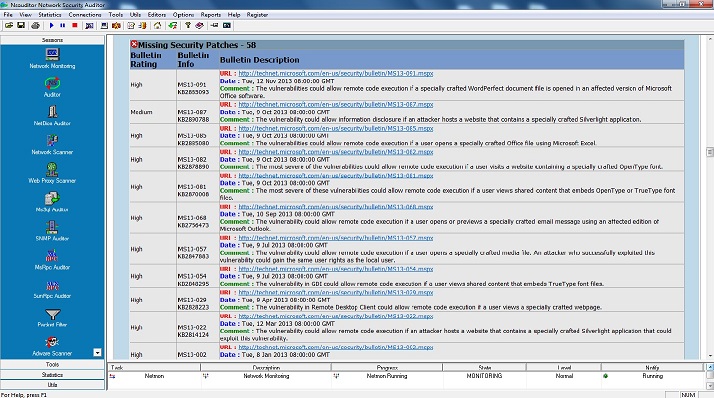The image size is (714, 398).
Task: Click the door exit toolbar icon
Action: (143, 26)
